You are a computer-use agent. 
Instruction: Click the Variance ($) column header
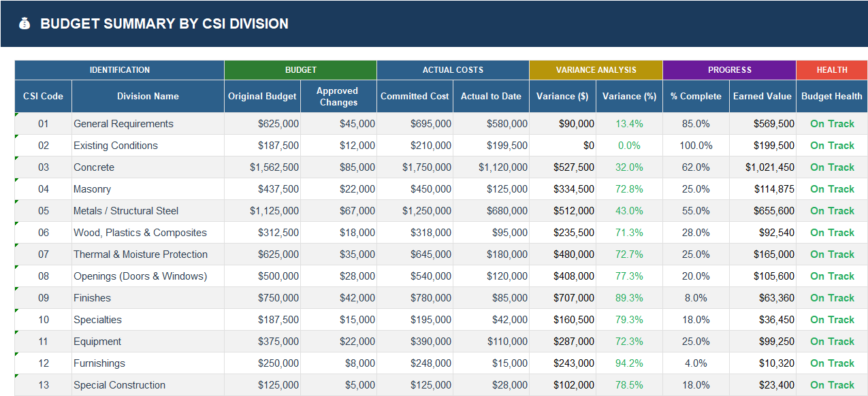click(x=562, y=97)
